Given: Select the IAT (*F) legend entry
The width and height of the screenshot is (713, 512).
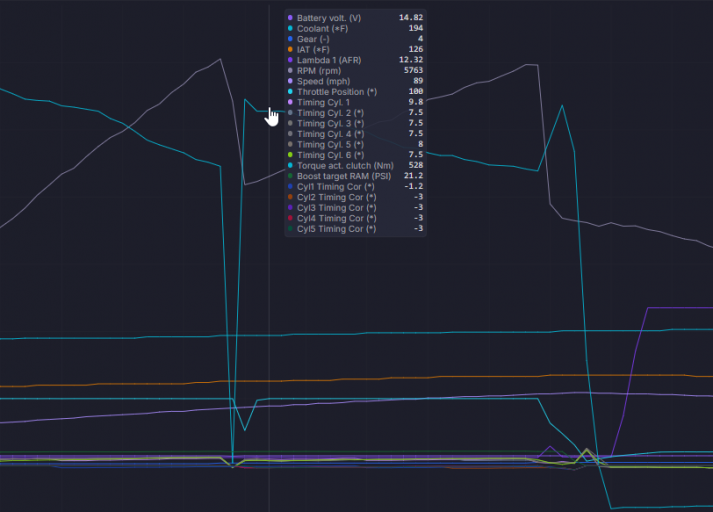Looking at the screenshot, I should [355, 49].
